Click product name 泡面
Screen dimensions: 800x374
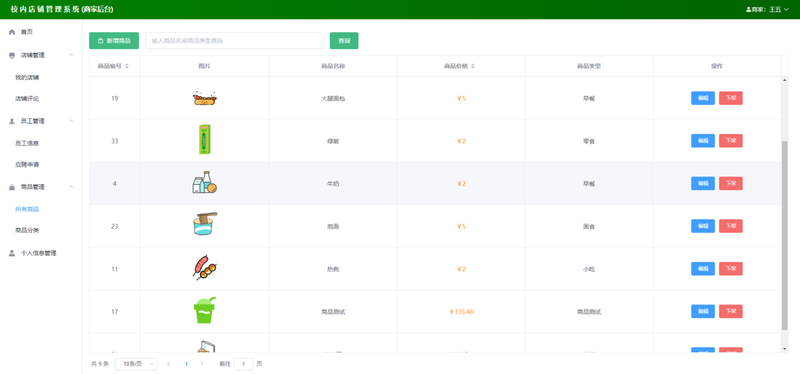click(333, 227)
